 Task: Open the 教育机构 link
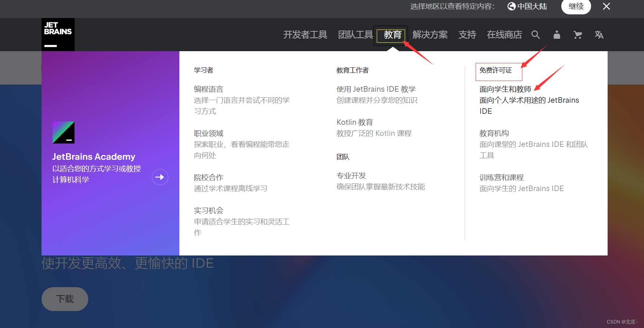click(494, 133)
